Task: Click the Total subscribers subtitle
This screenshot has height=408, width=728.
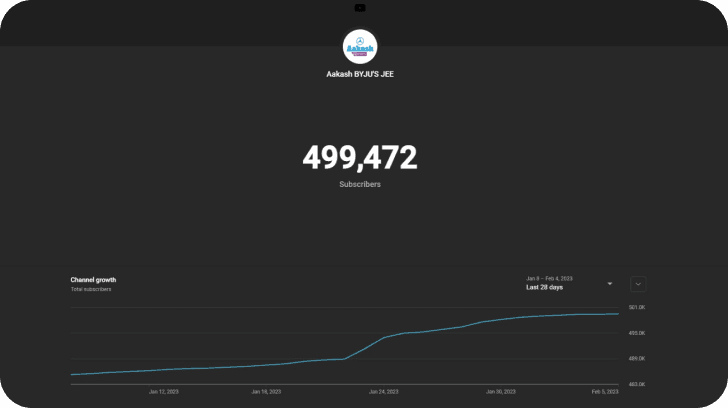Action: [91, 289]
